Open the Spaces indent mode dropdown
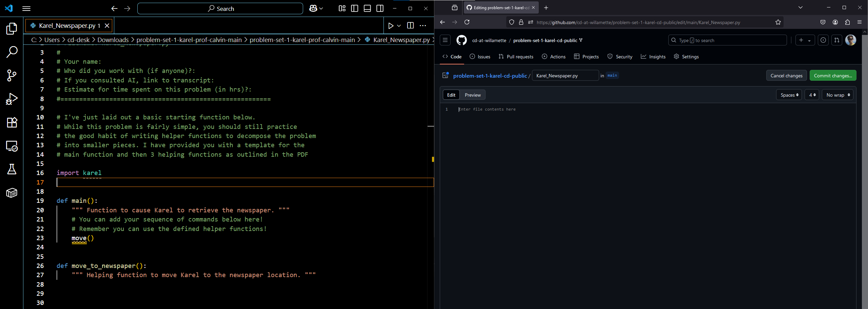The image size is (868, 309). pyautogui.click(x=789, y=95)
